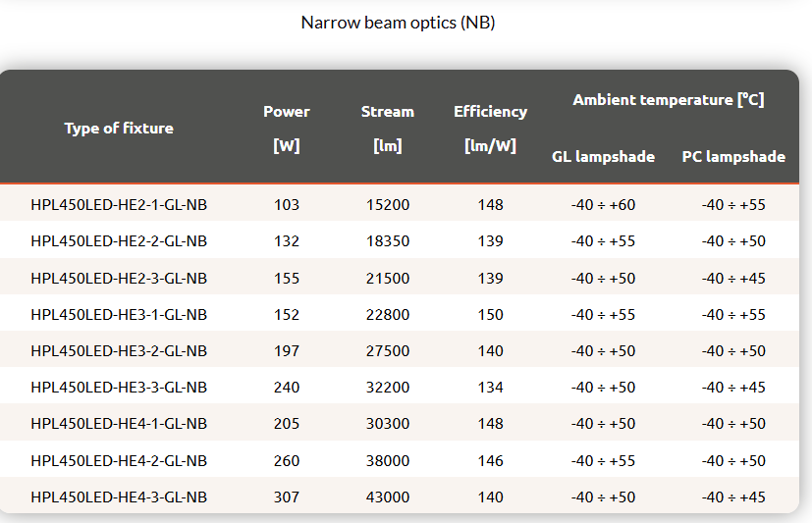Select the HPL450LED-HE3-1-GL-NB row label

tap(119, 314)
